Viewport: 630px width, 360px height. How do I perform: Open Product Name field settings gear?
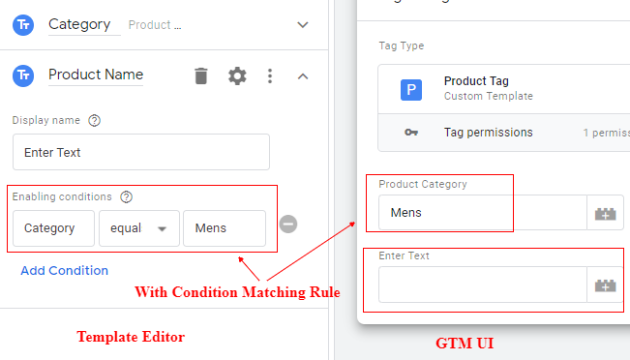pos(237,76)
